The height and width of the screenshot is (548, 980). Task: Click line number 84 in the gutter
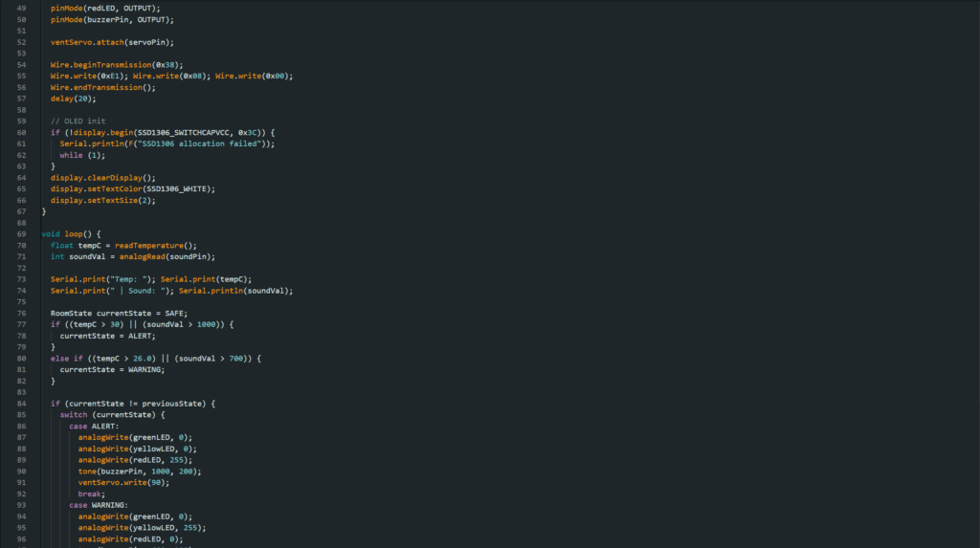pos(20,404)
